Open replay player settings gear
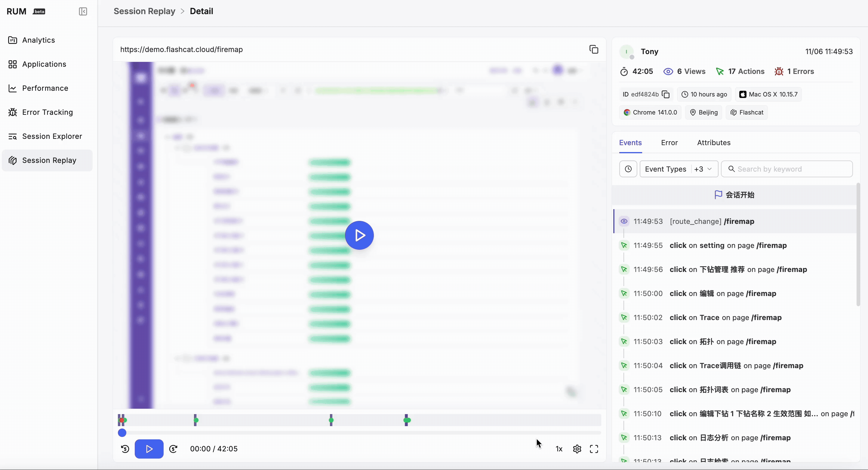The width and height of the screenshot is (868, 470). (577, 449)
